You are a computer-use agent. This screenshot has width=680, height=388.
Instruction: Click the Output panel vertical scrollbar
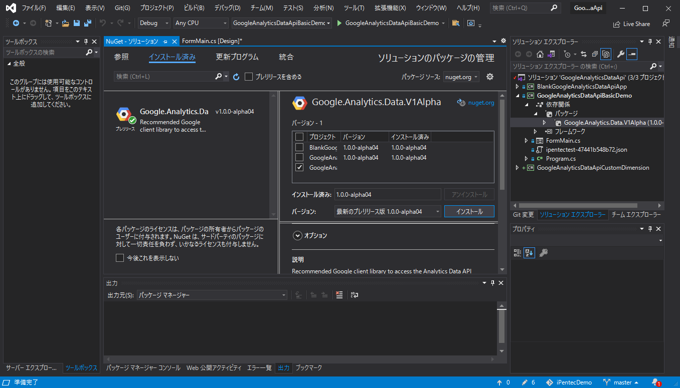[501, 329]
